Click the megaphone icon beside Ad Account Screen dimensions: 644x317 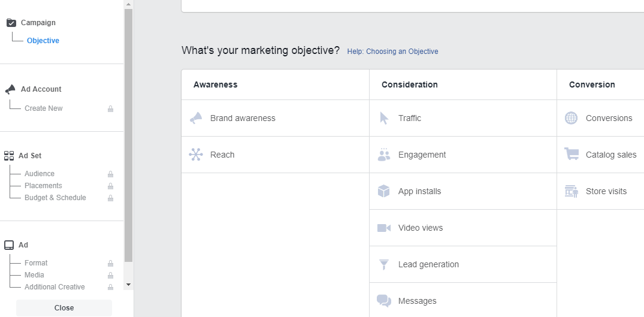pyautogui.click(x=10, y=89)
